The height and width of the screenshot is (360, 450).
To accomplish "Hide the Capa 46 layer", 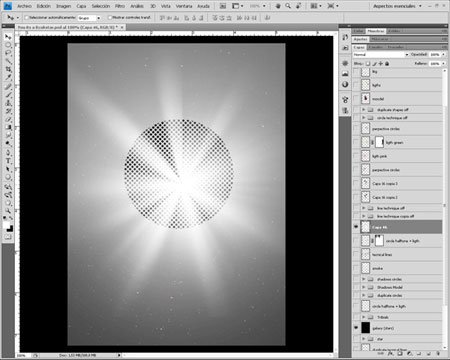I will click(x=356, y=227).
